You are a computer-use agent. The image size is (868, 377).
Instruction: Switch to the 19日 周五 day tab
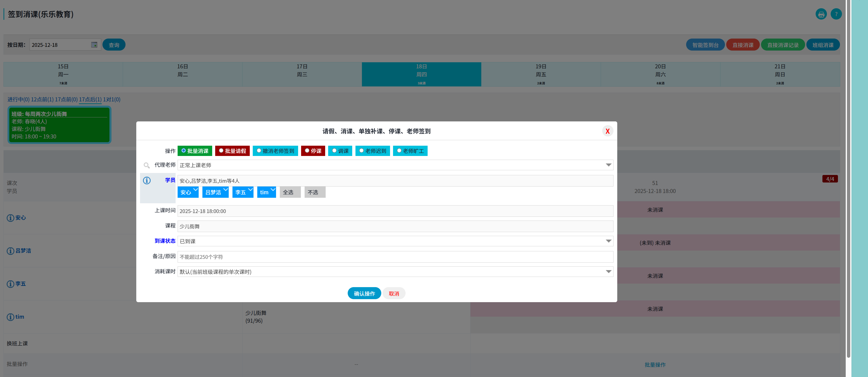541,74
